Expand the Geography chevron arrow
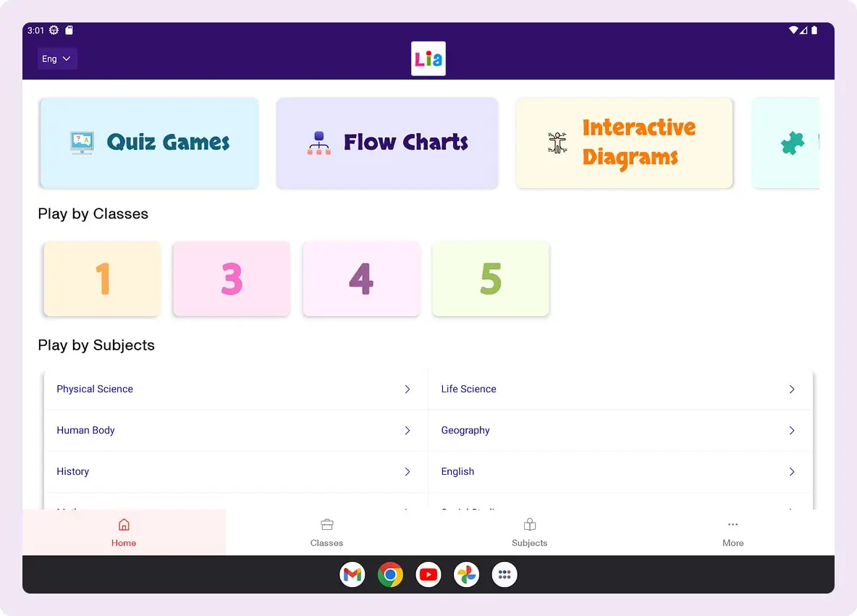857x616 pixels. (792, 431)
